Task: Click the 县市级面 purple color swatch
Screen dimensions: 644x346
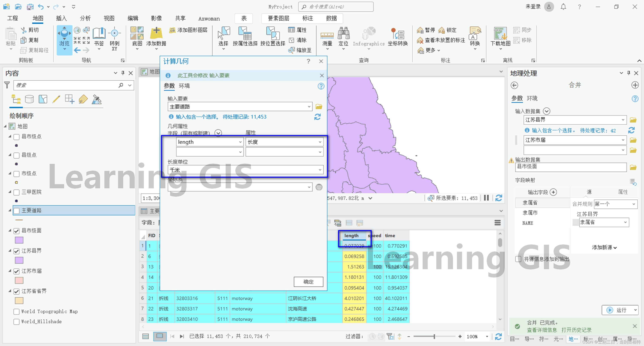Action: click(x=19, y=240)
